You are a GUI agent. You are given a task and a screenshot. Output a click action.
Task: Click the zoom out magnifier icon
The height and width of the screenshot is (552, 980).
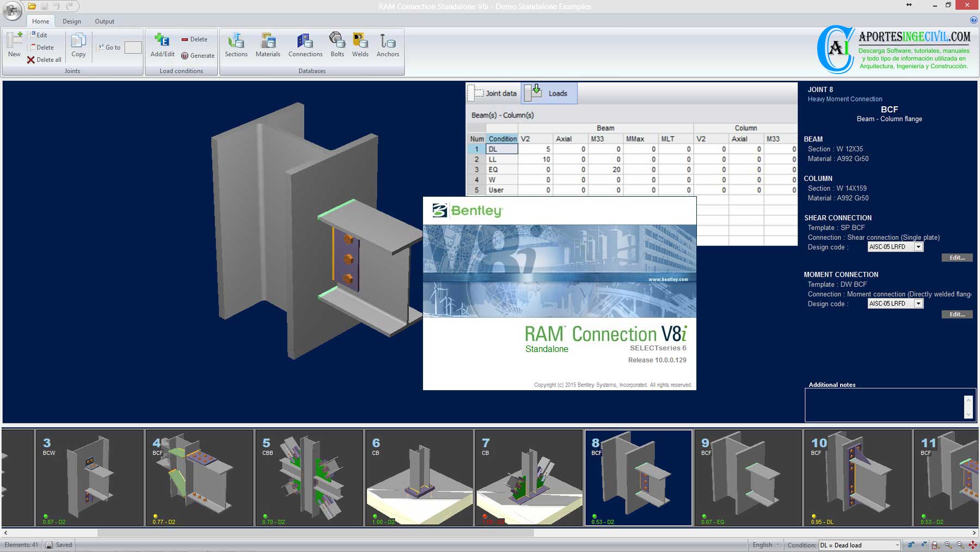point(960,545)
